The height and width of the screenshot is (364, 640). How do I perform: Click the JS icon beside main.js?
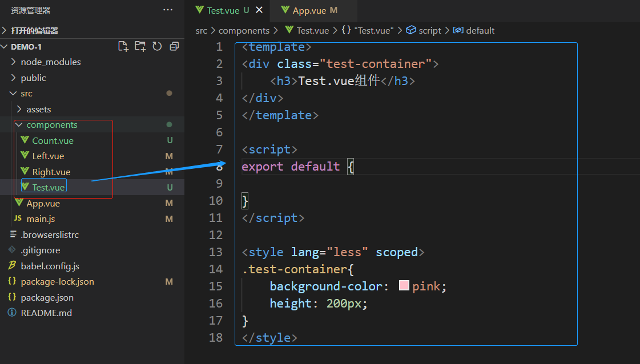[18, 219]
